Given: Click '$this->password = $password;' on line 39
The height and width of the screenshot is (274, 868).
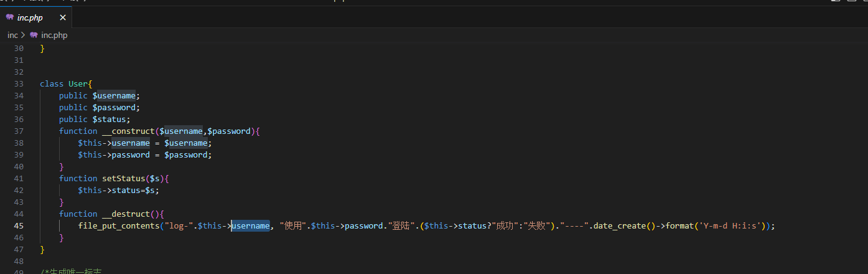Looking at the screenshot, I should [145, 154].
